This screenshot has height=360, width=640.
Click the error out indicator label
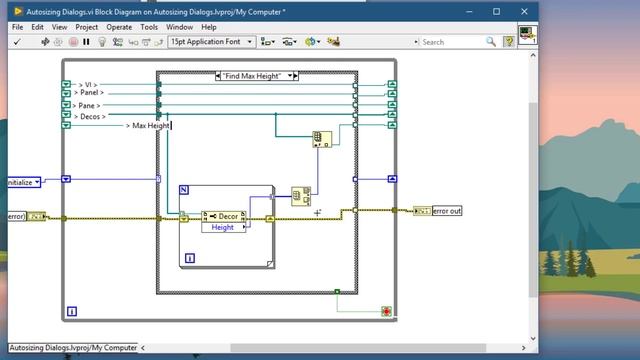point(447,211)
